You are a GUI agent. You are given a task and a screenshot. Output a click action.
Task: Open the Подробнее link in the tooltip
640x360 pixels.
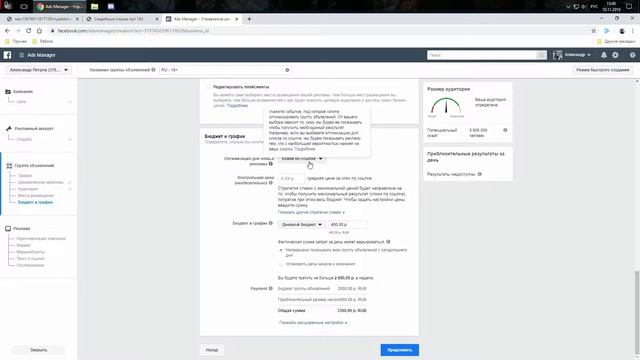point(304,149)
